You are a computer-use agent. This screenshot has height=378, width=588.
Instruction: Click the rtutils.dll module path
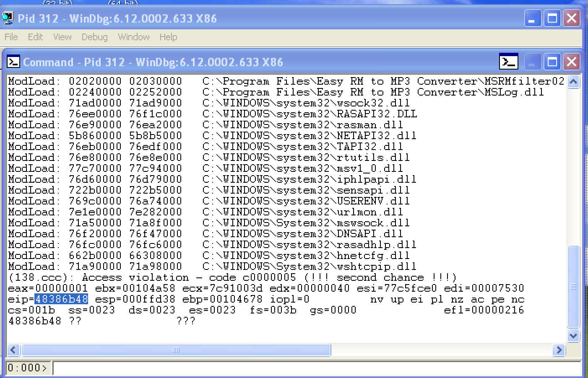point(306,158)
